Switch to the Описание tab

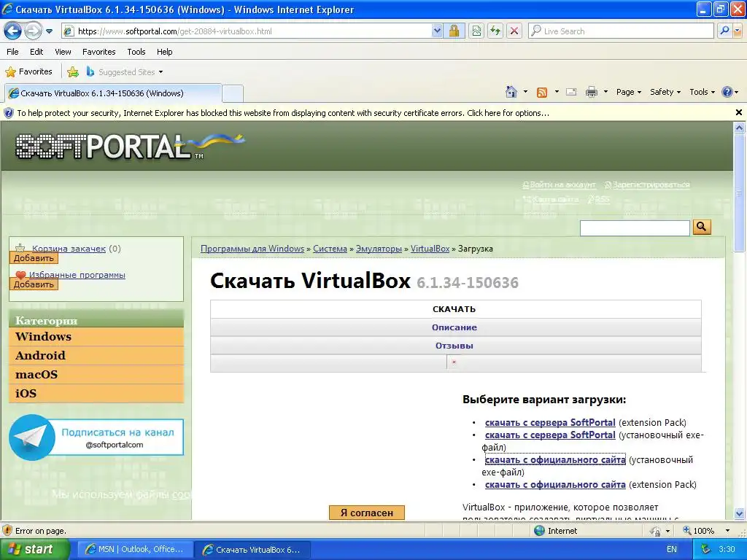click(455, 327)
